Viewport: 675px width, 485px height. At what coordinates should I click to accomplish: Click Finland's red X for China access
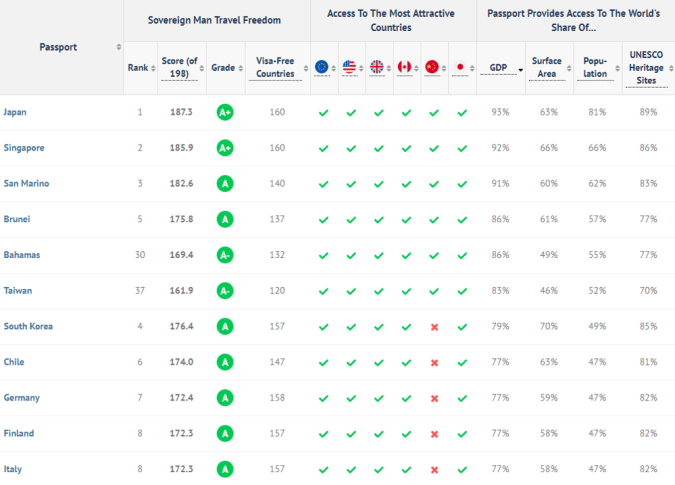434,435
